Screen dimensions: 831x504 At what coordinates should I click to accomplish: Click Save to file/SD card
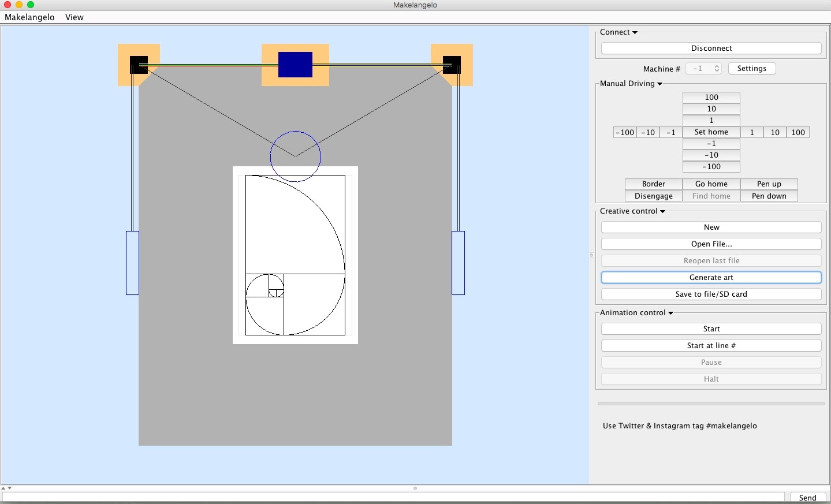click(711, 294)
